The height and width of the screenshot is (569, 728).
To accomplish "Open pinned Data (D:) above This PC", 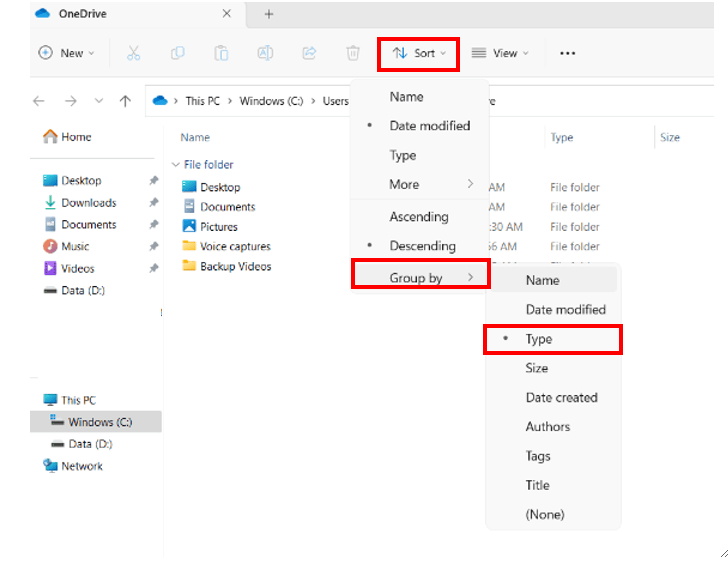I will [74, 291].
